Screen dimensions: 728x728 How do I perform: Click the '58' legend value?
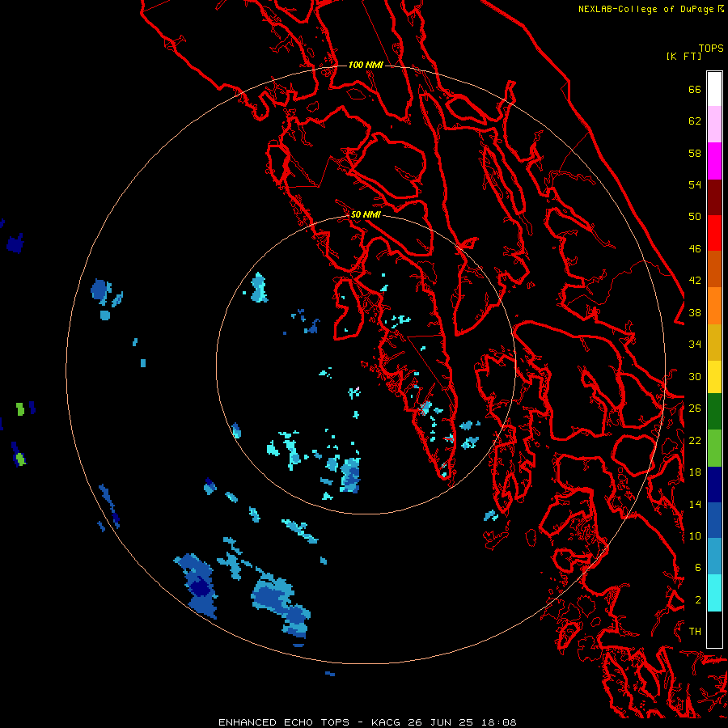695,153
